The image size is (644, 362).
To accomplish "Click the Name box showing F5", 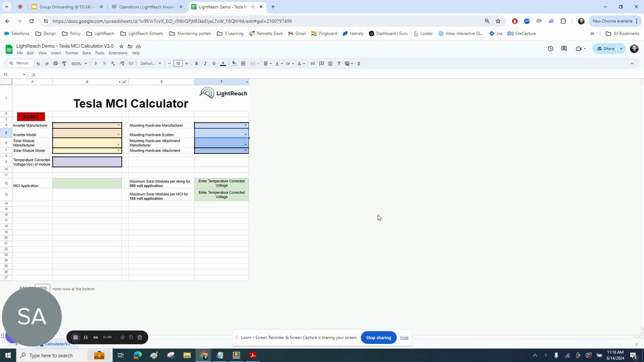I will click(x=14, y=74).
